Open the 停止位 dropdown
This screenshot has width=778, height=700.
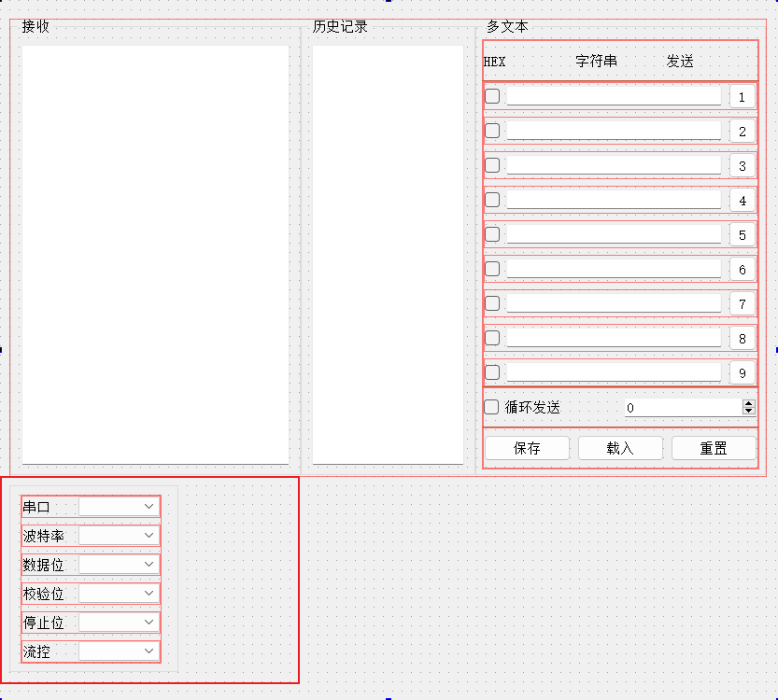(120, 623)
